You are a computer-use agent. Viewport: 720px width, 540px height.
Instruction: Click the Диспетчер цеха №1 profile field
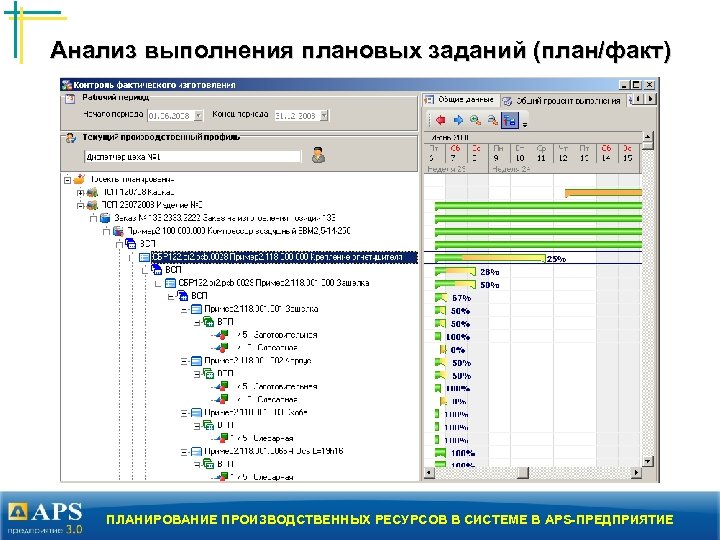(x=192, y=157)
